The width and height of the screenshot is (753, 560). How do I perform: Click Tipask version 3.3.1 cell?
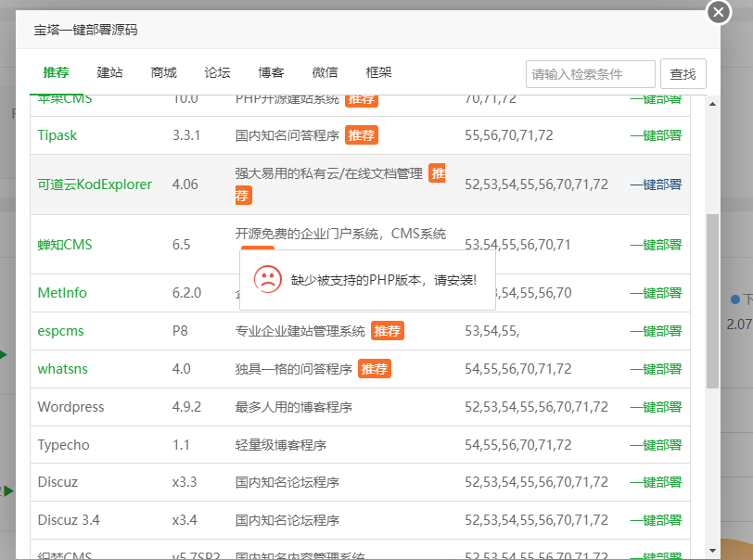186,135
